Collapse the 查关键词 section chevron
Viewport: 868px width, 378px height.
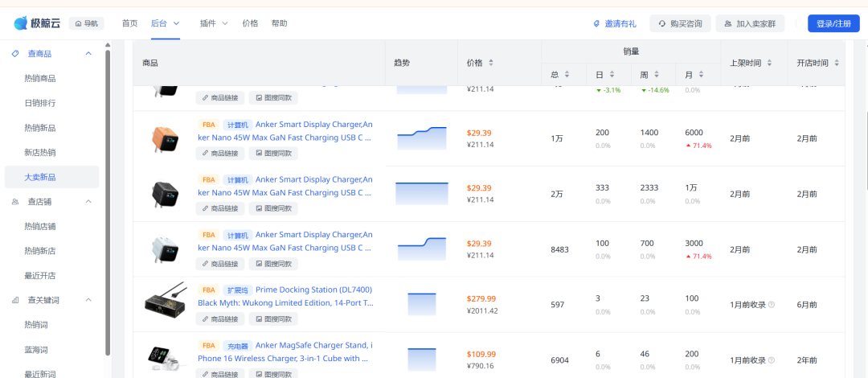pos(88,300)
